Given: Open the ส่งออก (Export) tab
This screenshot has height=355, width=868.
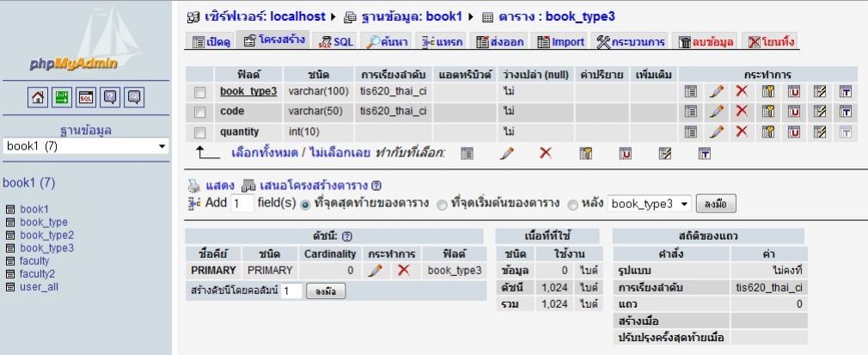Looking at the screenshot, I should 500,41.
